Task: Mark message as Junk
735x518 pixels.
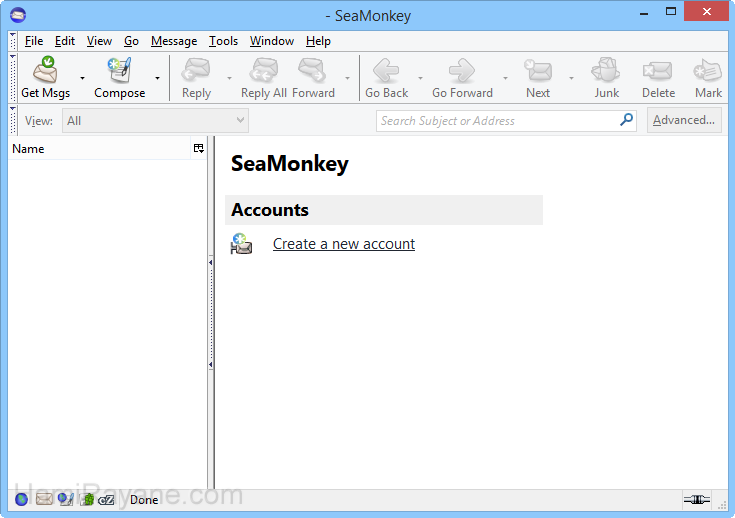Action: click(x=606, y=70)
